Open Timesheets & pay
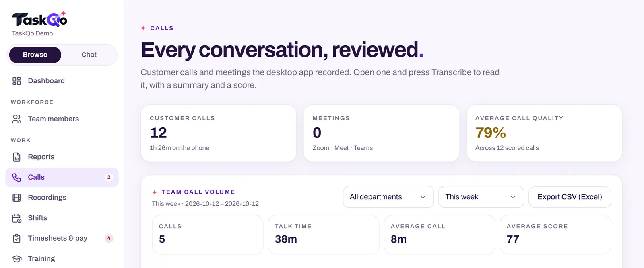The image size is (644, 268). tap(62, 238)
